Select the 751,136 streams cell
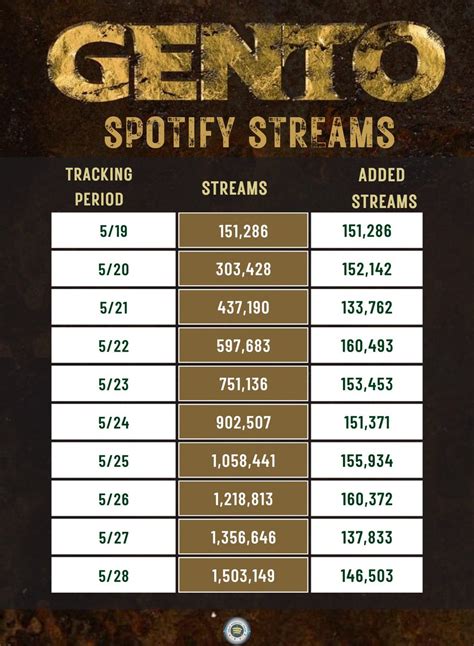The height and width of the screenshot is (646, 474). tap(243, 384)
